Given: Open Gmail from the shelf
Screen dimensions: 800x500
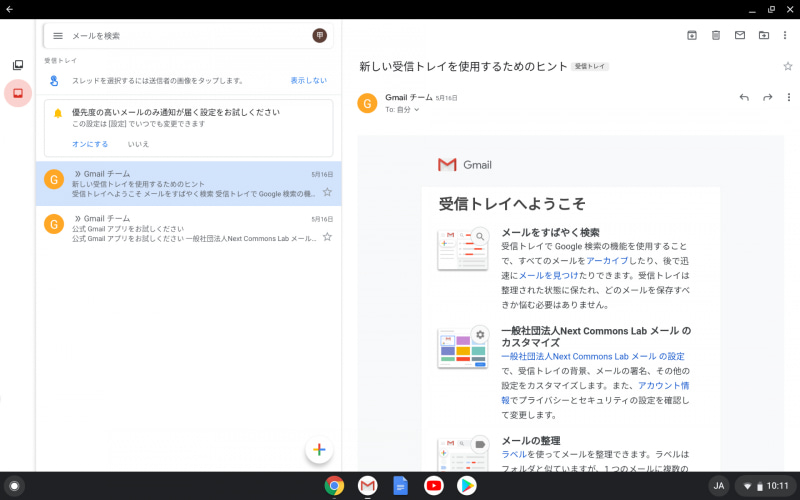Looking at the screenshot, I should [x=367, y=486].
